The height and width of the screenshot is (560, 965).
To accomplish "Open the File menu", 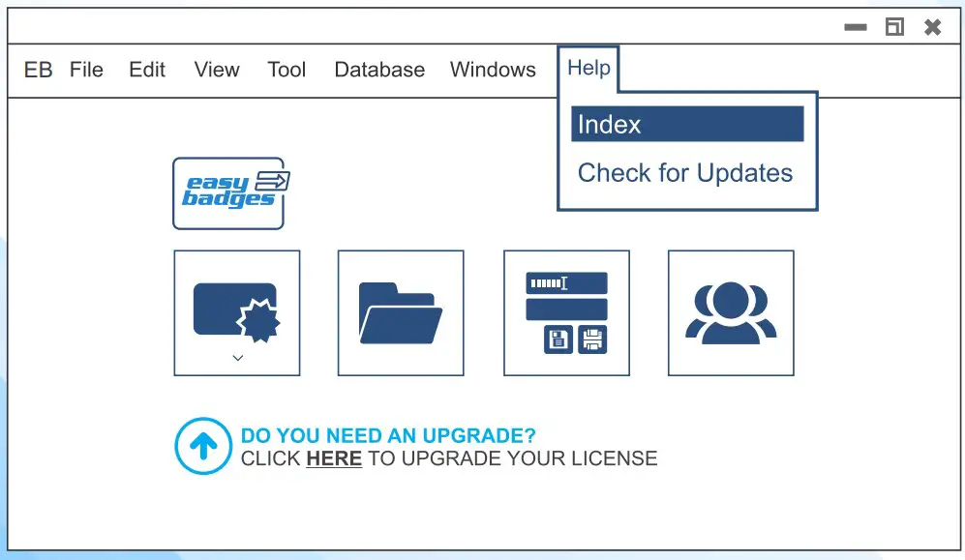I will [x=86, y=70].
